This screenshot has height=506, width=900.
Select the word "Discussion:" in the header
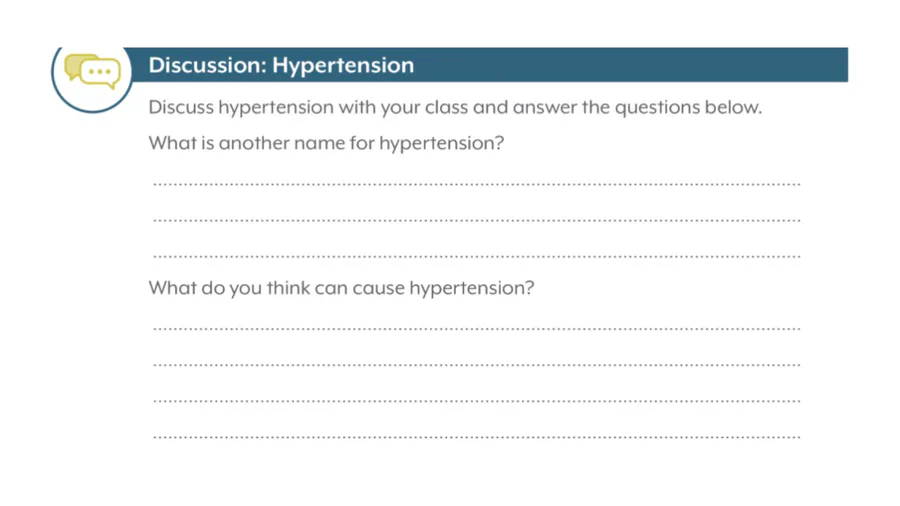(208, 65)
